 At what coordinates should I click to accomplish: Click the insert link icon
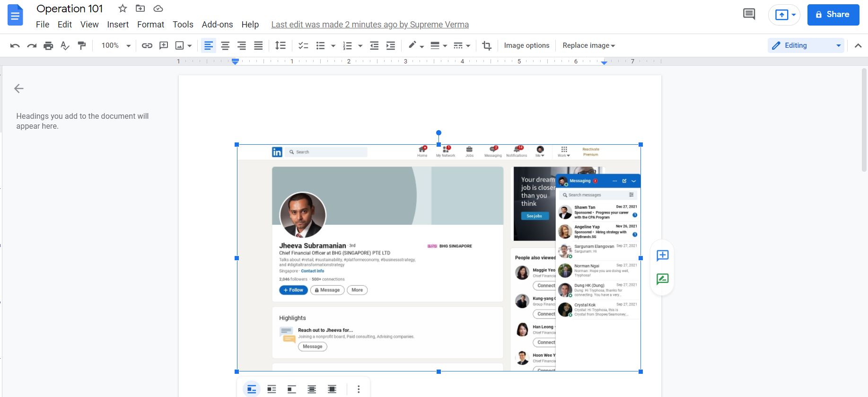click(147, 45)
